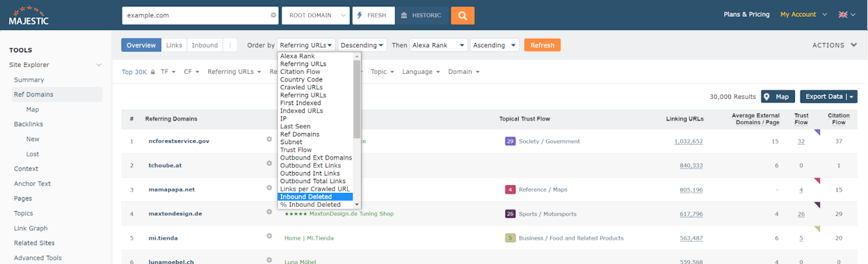The height and width of the screenshot is (264, 868).
Task: Expand the Domain filter dropdown
Action: point(464,72)
